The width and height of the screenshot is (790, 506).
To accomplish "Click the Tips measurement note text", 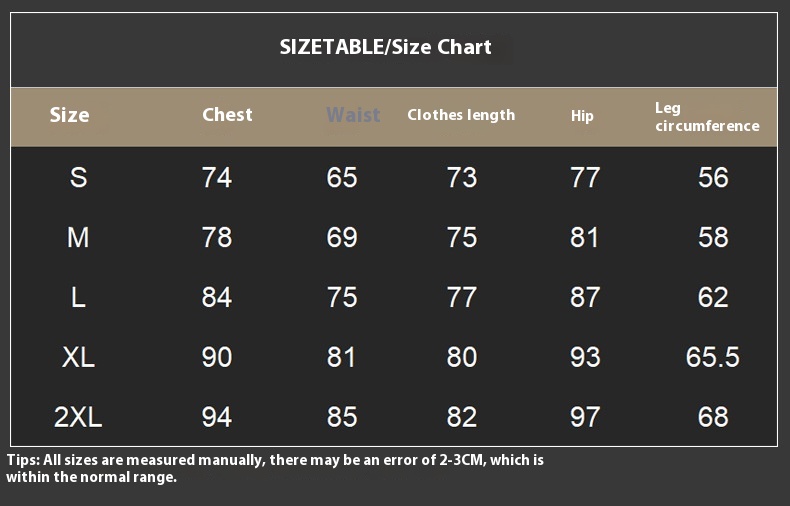I will tap(275, 468).
